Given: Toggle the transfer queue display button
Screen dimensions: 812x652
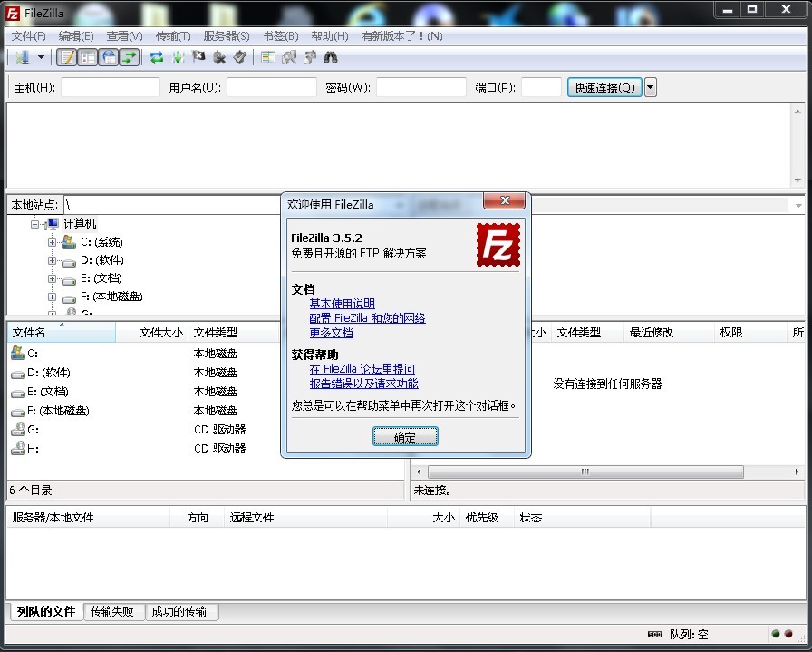Looking at the screenshot, I should coord(130,58).
